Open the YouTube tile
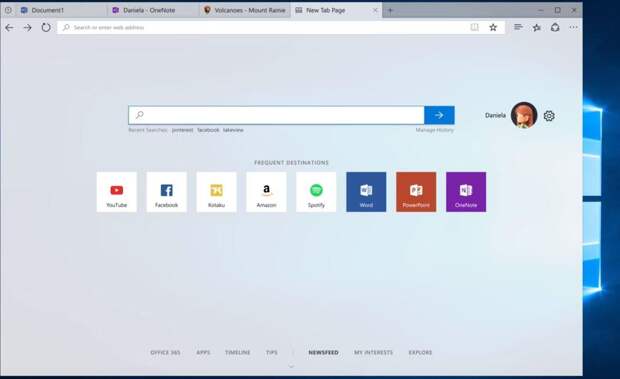The image size is (620, 379). [117, 192]
